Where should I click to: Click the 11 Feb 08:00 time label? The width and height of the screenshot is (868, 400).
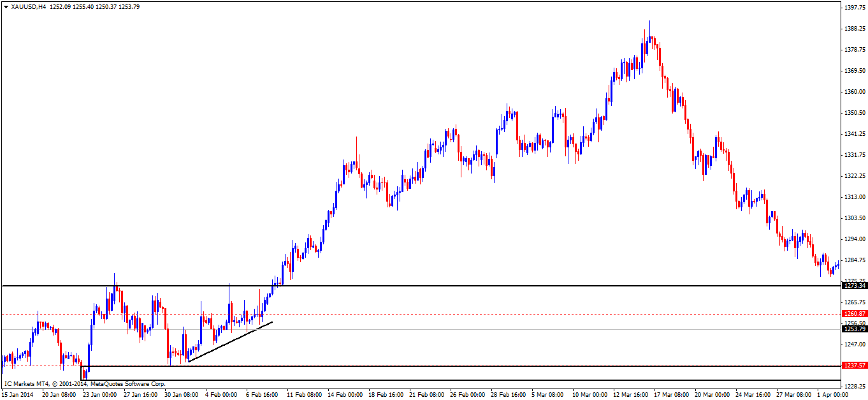point(304,395)
